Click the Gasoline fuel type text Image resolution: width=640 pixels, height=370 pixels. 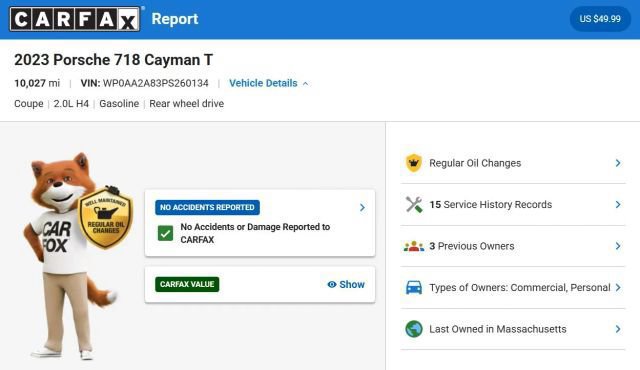[119, 104]
